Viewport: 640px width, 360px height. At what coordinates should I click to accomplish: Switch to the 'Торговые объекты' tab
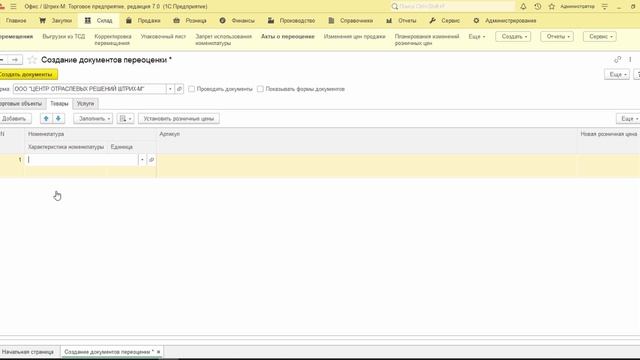click(x=22, y=104)
